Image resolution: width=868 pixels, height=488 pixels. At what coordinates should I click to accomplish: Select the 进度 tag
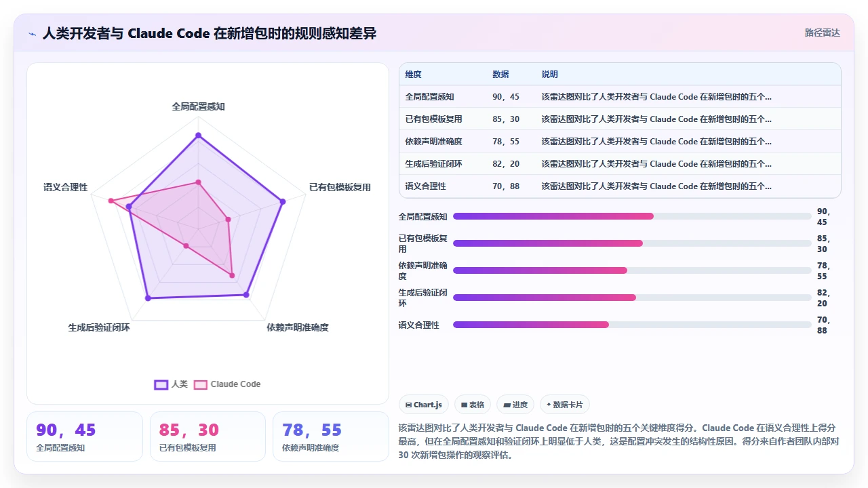pos(515,405)
